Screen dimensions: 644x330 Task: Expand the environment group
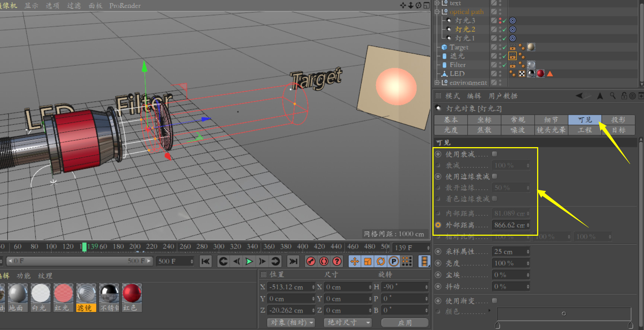coord(437,82)
